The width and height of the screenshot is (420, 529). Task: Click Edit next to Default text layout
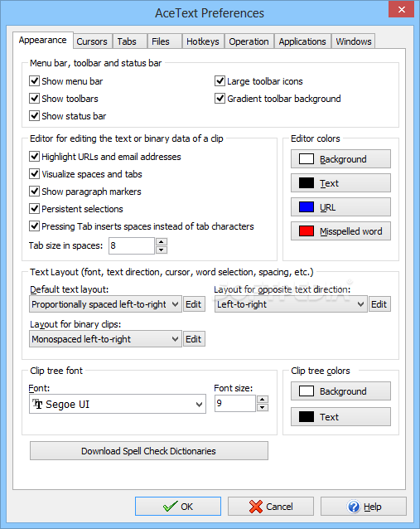pos(194,304)
